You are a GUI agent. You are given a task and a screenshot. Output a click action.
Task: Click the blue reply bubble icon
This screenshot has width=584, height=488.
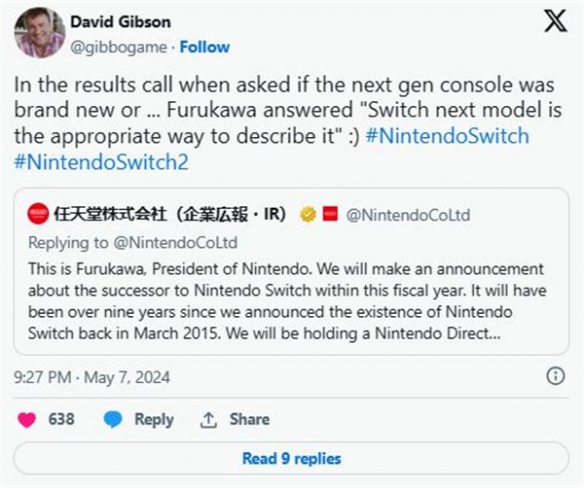[x=112, y=419]
